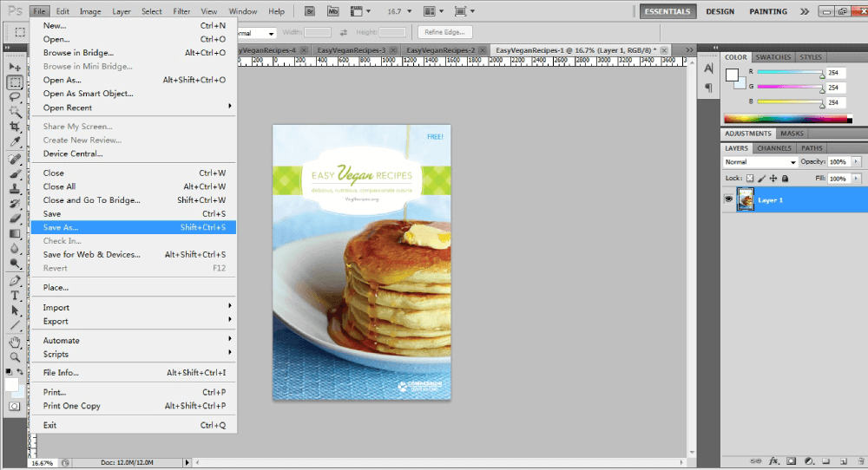The width and height of the screenshot is (868, 470).
Task: Select the Horizontal Type tool
Action: tap(15, 296)
